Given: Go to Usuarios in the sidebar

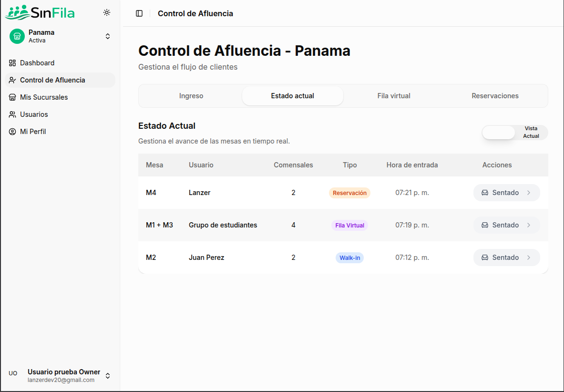Looking at the screenshot, I should 33,114.
